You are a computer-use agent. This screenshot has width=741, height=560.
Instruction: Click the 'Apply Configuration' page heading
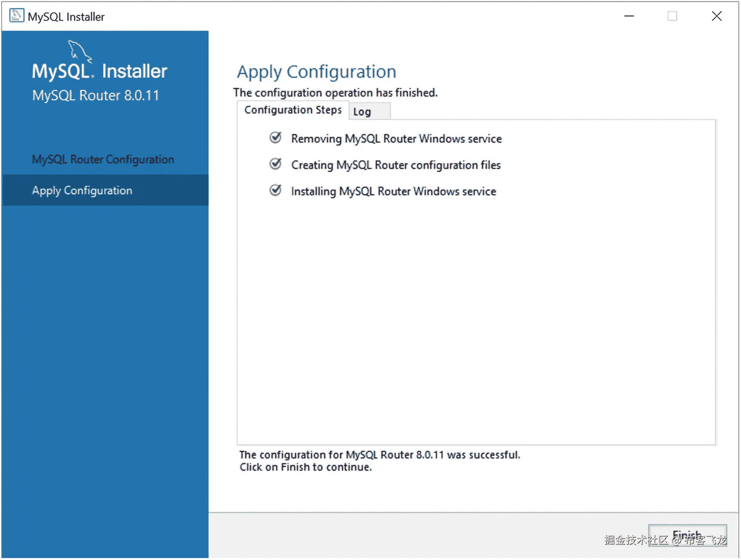click(x=317, y=72)
